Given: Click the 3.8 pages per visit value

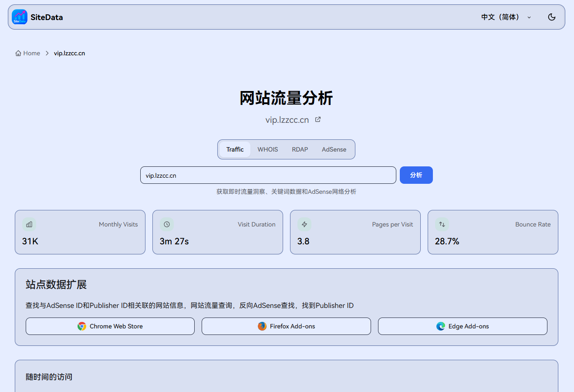Looking at the screenshot, I should pyautogui.click(x=303, y=241).
